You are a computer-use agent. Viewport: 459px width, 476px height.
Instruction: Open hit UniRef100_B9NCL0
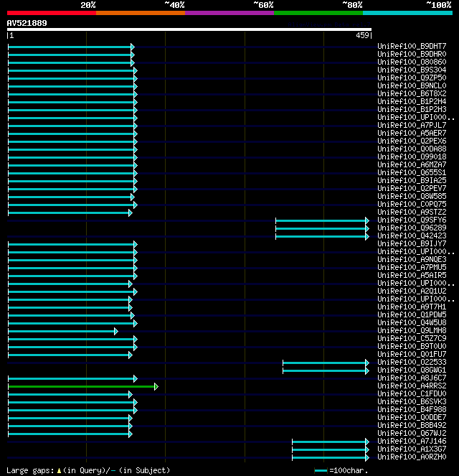412,85
